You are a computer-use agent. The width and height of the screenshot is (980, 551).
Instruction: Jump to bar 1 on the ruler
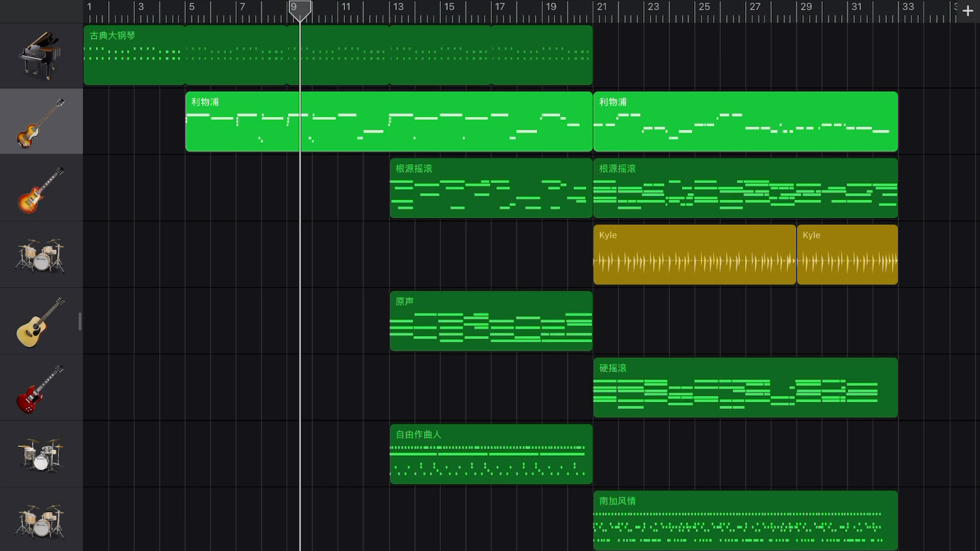(x=89, y=7)
